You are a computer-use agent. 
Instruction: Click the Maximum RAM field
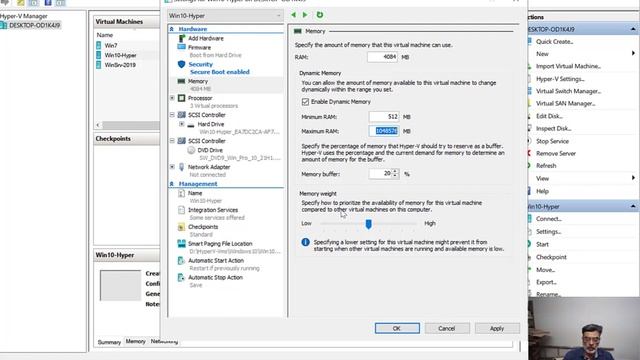click(384, 131)
